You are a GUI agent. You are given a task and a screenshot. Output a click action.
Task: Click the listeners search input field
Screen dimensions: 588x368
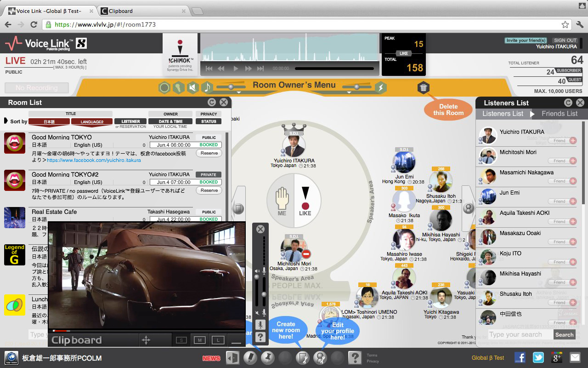pos(520,334)
